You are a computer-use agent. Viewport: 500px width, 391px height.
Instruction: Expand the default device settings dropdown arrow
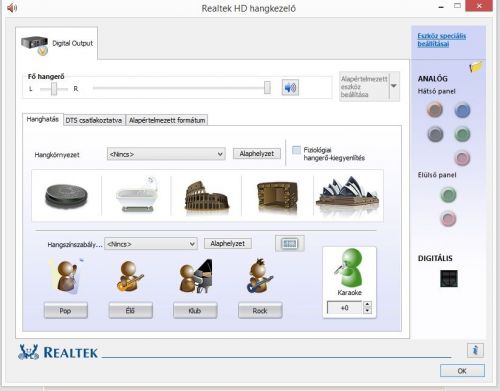tap(394, 86)
